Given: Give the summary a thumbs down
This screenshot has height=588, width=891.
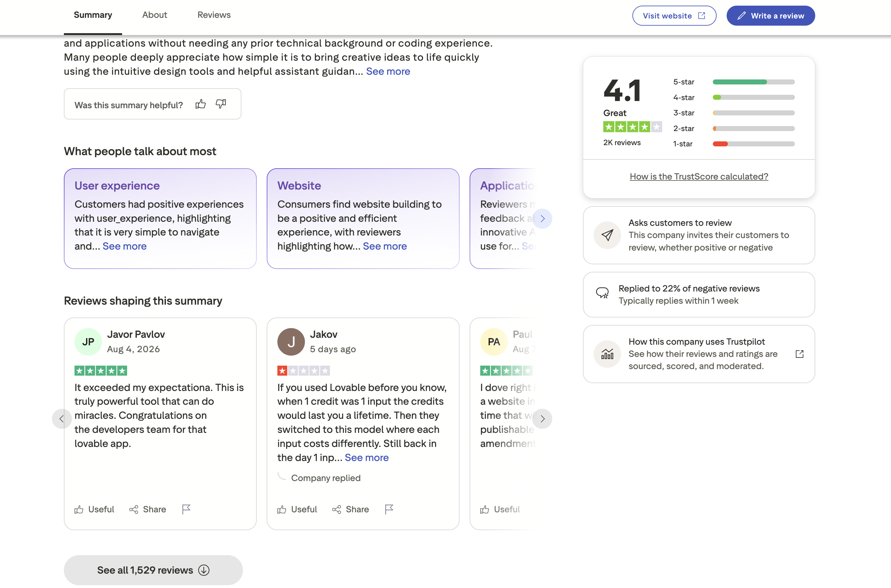Looking at the screenshot, I should pos(221,104).
